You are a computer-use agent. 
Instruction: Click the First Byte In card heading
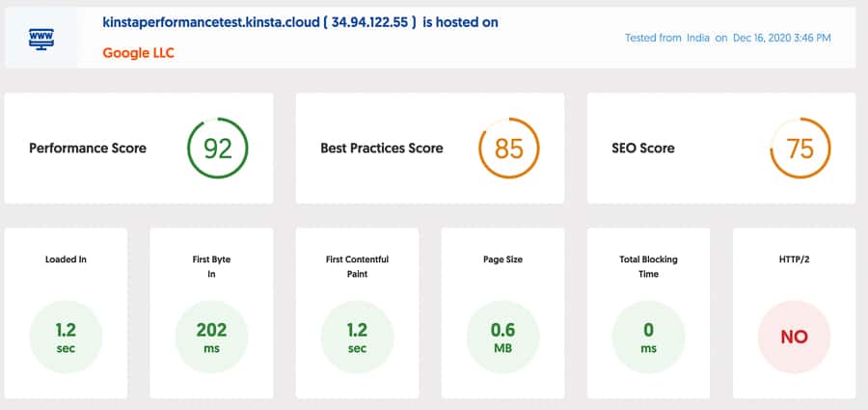tap(211, 266)
